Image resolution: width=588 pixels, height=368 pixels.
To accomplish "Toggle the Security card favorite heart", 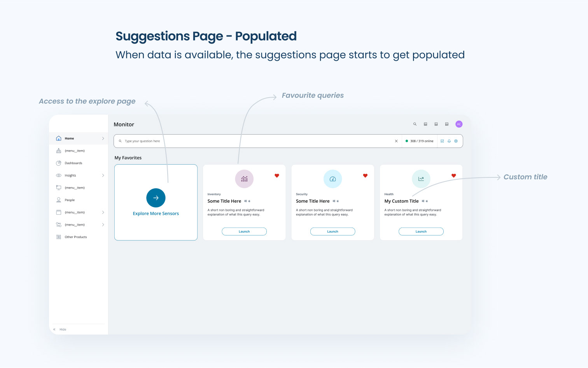I will 365,176.
